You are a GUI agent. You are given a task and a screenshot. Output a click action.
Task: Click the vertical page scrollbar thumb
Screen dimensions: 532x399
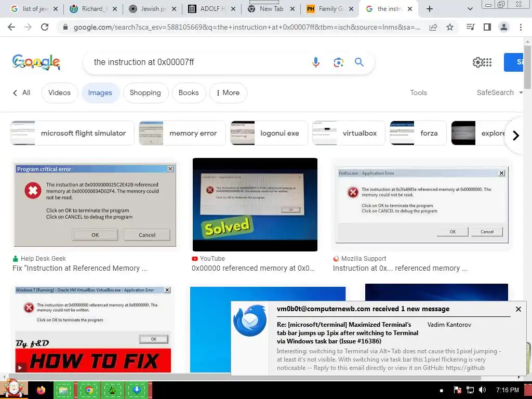point(527,67)
